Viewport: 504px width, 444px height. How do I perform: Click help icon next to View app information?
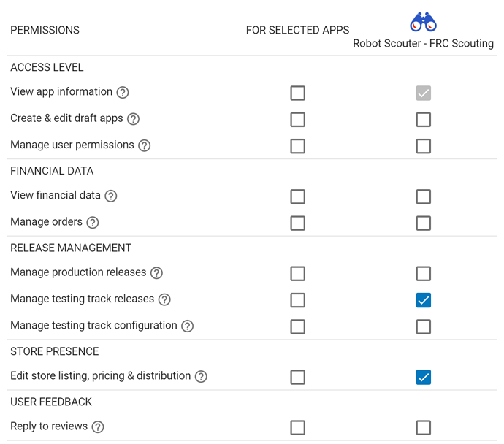123,93
